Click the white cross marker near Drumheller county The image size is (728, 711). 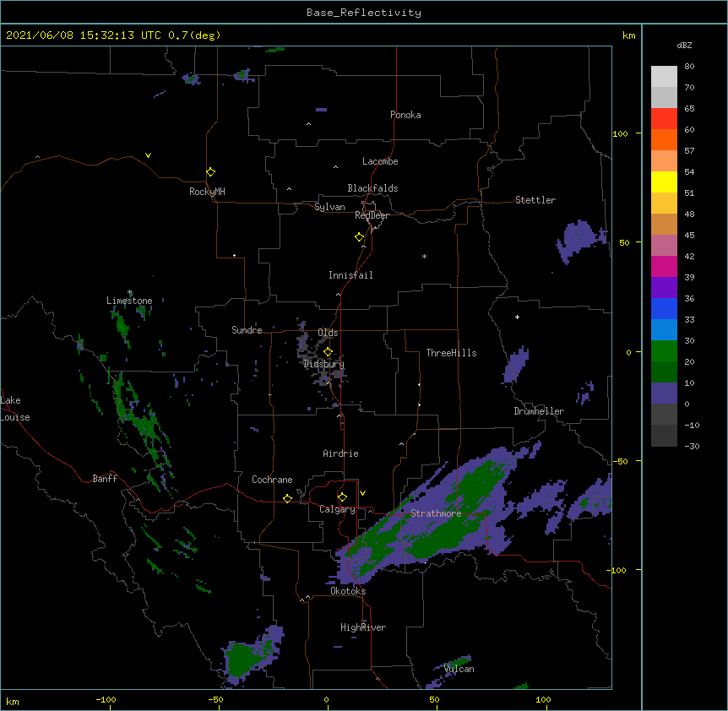[517, 317]
